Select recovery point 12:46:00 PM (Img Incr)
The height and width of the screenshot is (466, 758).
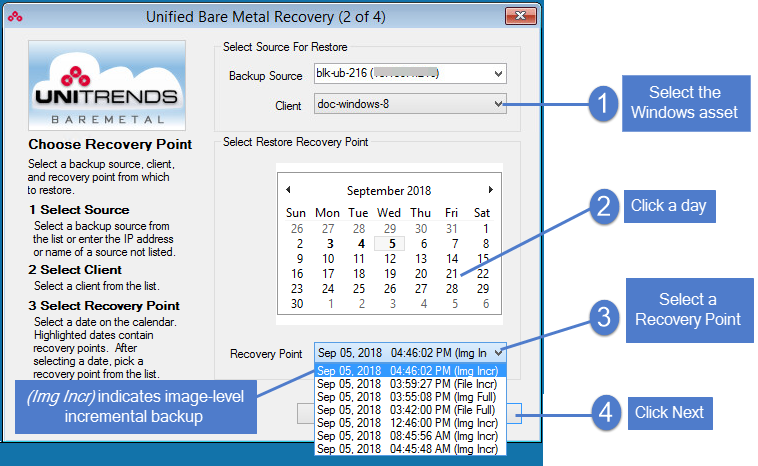click(x=410, y=423)
